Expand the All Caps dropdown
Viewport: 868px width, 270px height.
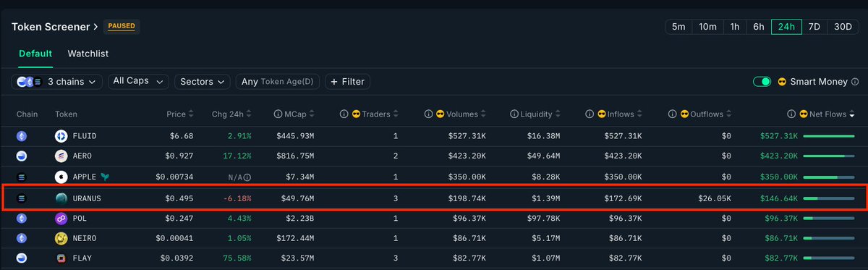[139, 81]
